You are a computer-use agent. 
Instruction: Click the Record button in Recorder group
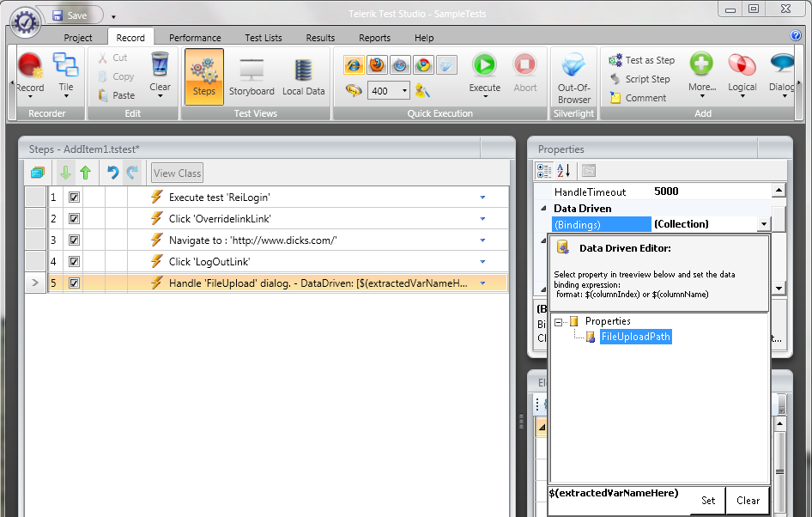[30, 75]
